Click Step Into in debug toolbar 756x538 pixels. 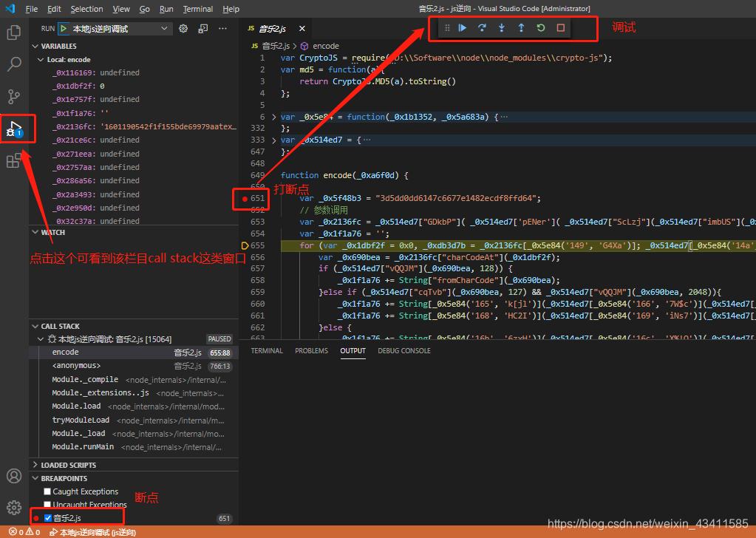pyautogui.click(x=502, y=28)
